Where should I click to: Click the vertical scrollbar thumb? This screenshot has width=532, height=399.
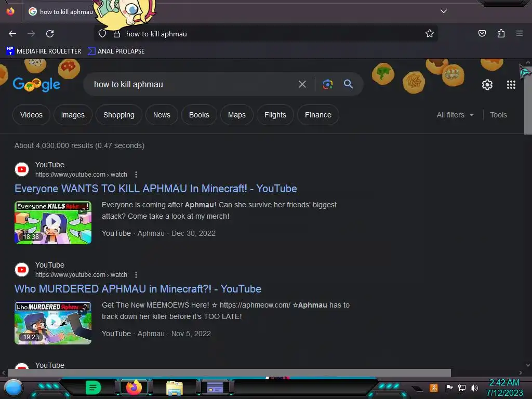click(528, 100)
